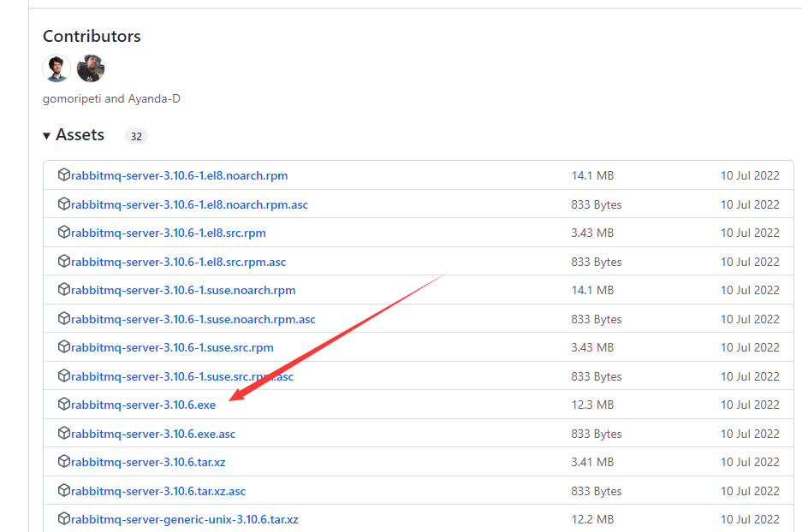Click 14.1 MB size of el8.noarch.rpm
The image size is (802, 532).
592,176
